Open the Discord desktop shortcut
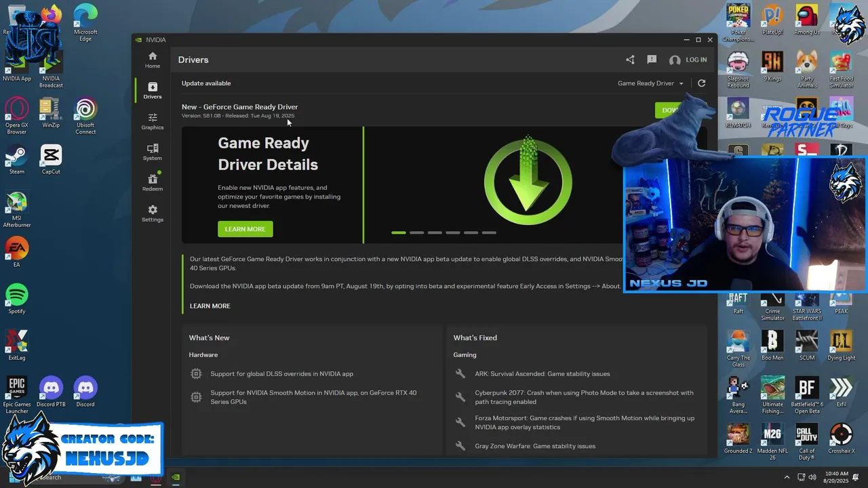This screenshot has width=868, height=488. click(x=85, y=392)
